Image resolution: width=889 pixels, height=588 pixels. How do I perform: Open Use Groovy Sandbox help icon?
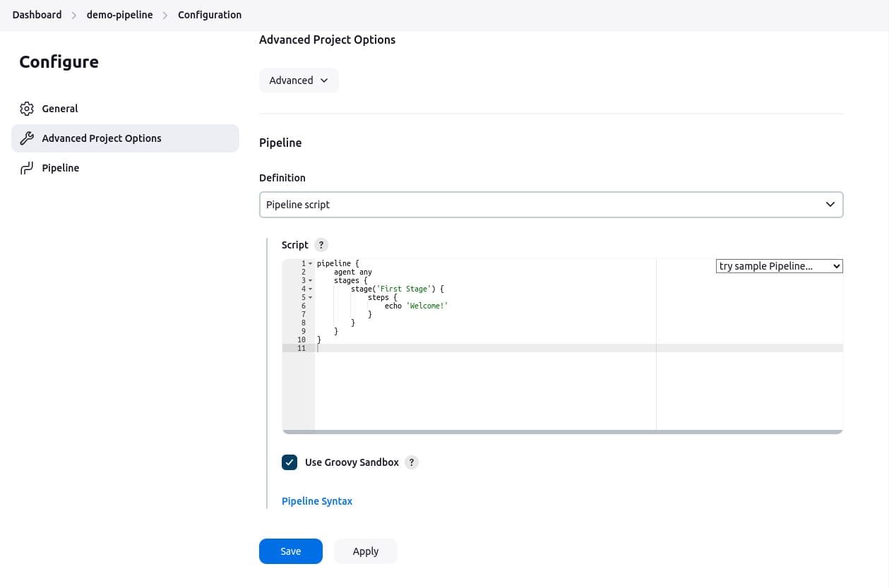click(x=412, y=462)
